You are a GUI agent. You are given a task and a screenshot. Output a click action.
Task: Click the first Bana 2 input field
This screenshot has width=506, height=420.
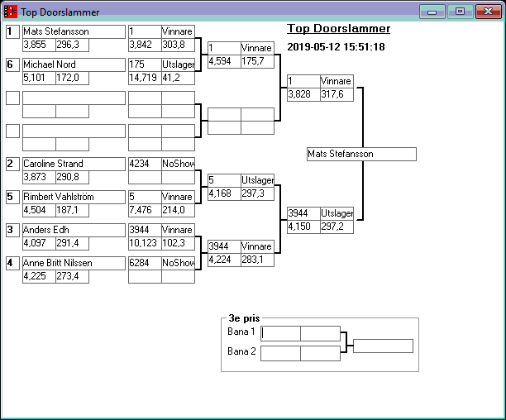pyautogui.click(x=280, y=353)
